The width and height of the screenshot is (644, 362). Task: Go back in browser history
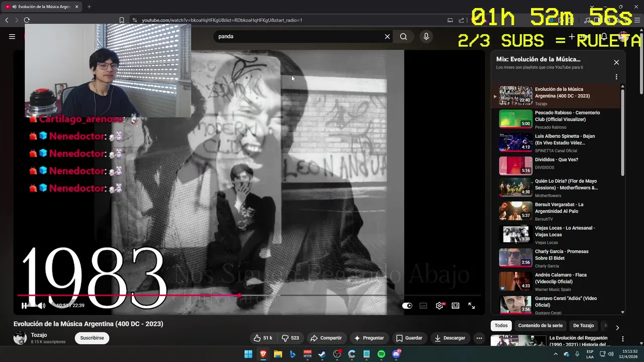pos(7,20)
